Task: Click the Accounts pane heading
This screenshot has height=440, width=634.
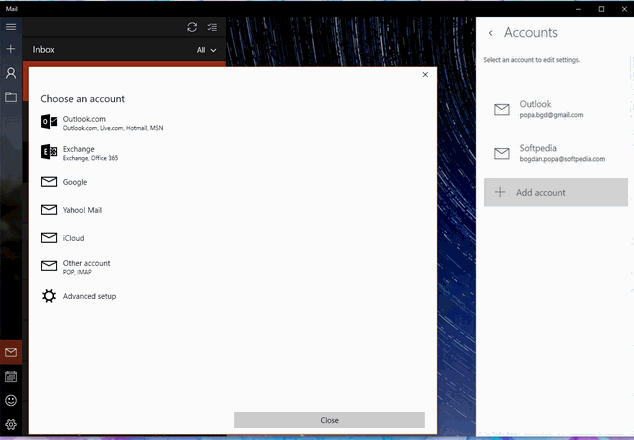Action: click(530, 33)
